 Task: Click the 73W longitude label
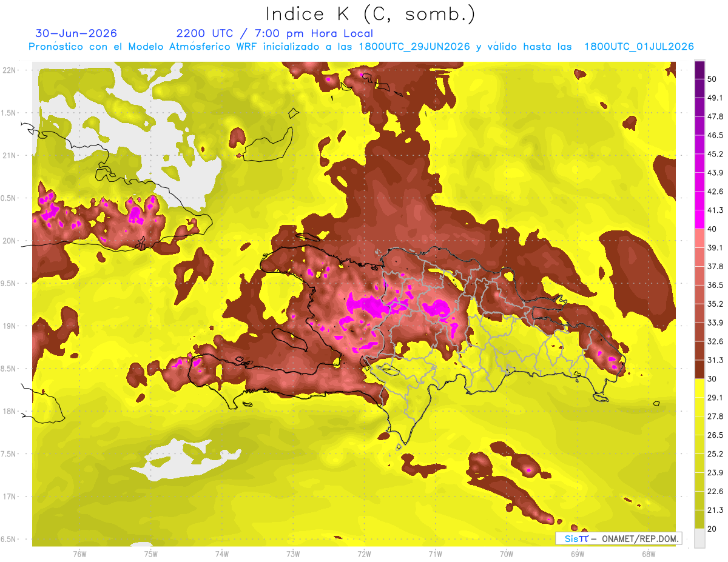[293, 554]
